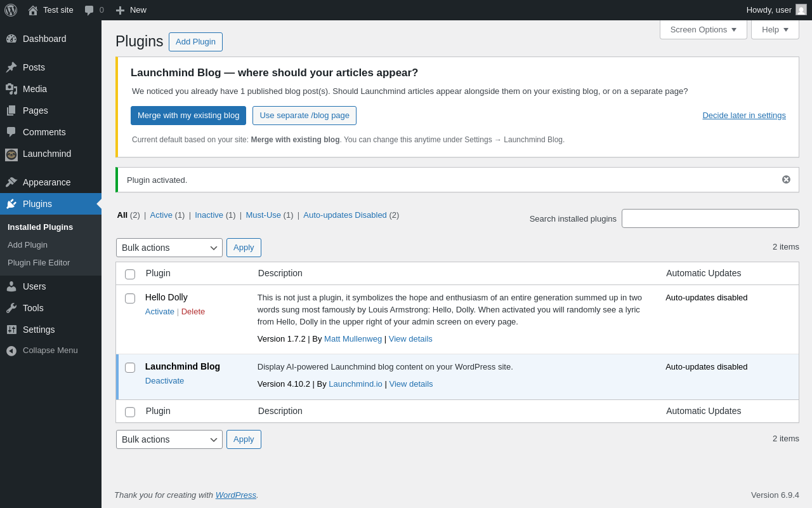Click the WordPress logo icon

tap(11, 10)
